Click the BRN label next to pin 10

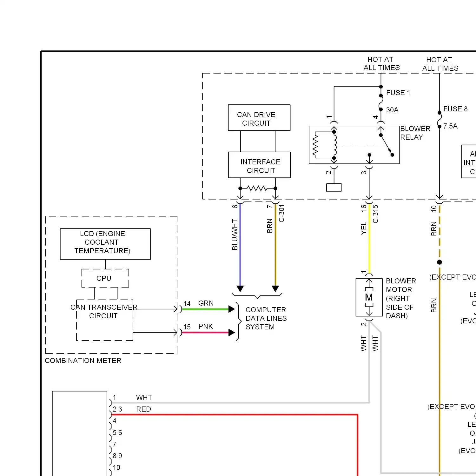click(434, 229)
